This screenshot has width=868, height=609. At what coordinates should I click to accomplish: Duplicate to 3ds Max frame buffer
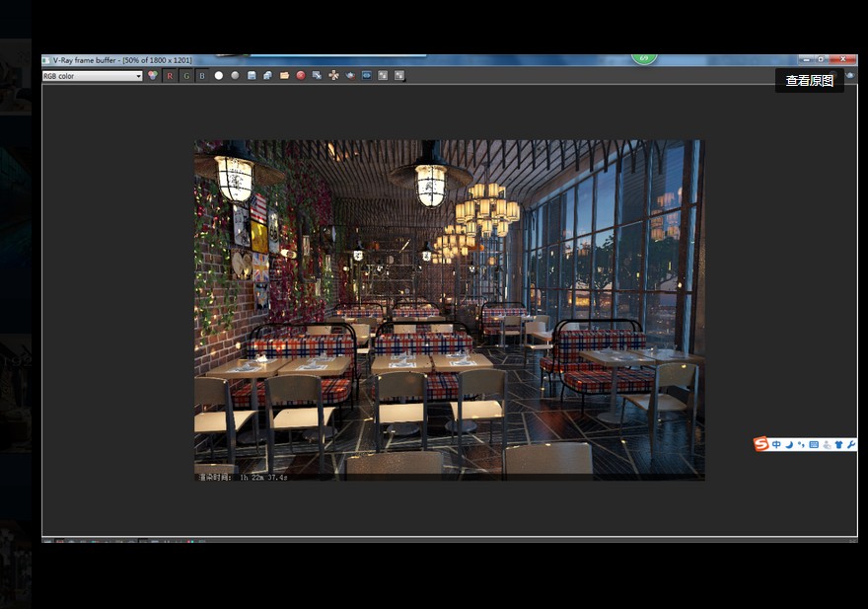(x=317, y=76)
